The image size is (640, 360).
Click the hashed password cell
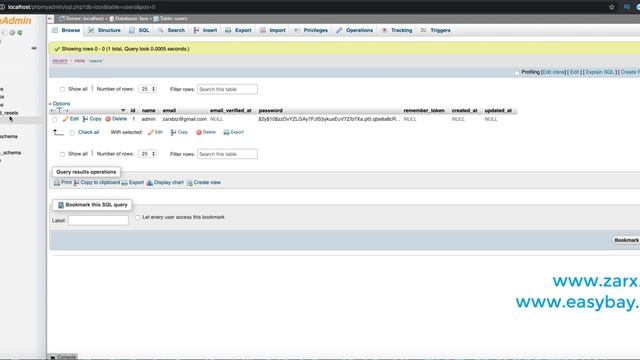[329, 119]
